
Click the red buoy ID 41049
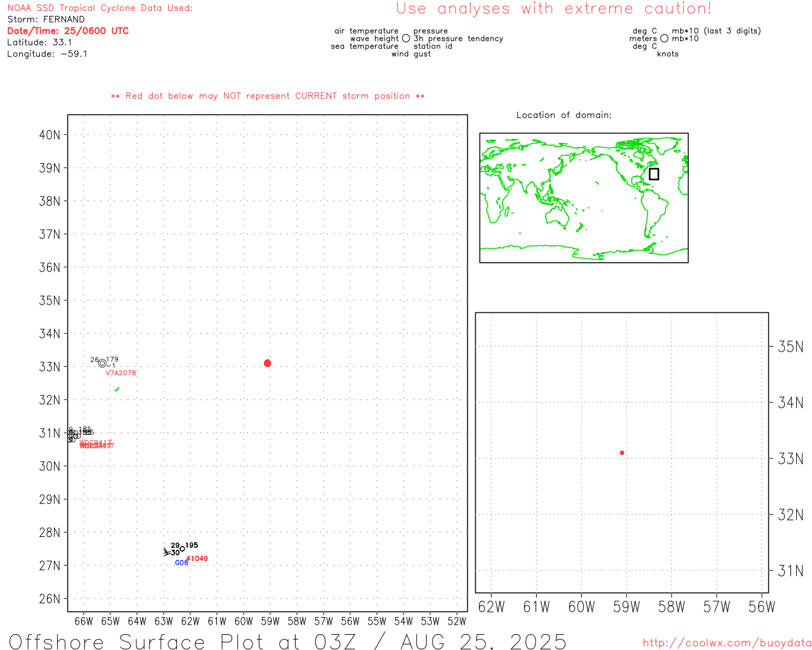click(197, 559)
